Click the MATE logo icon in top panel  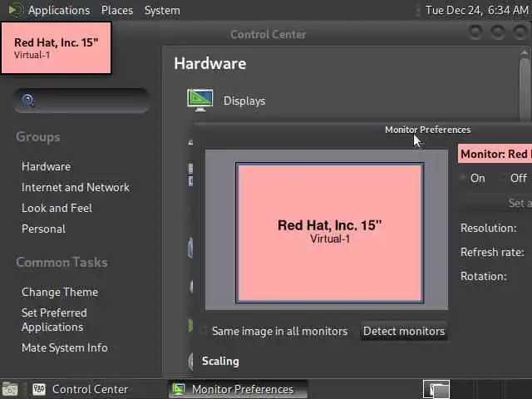point(16,10)
